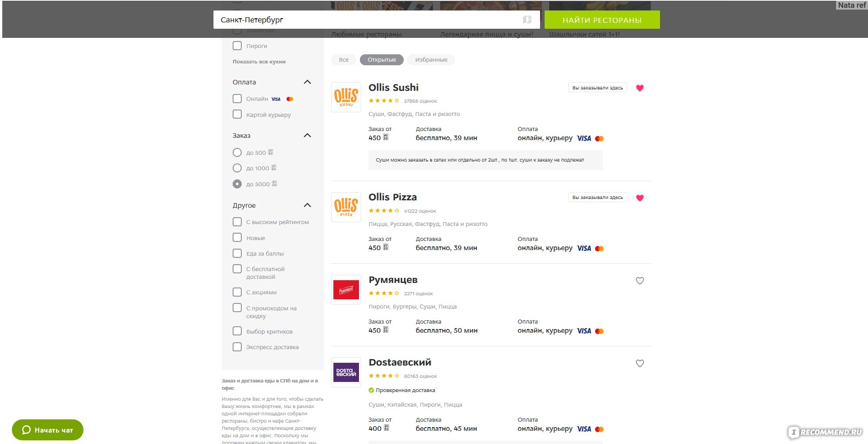868x444 pixels.
Task: Check Новые restaurants filter
Action: click(x=237, y=237)
